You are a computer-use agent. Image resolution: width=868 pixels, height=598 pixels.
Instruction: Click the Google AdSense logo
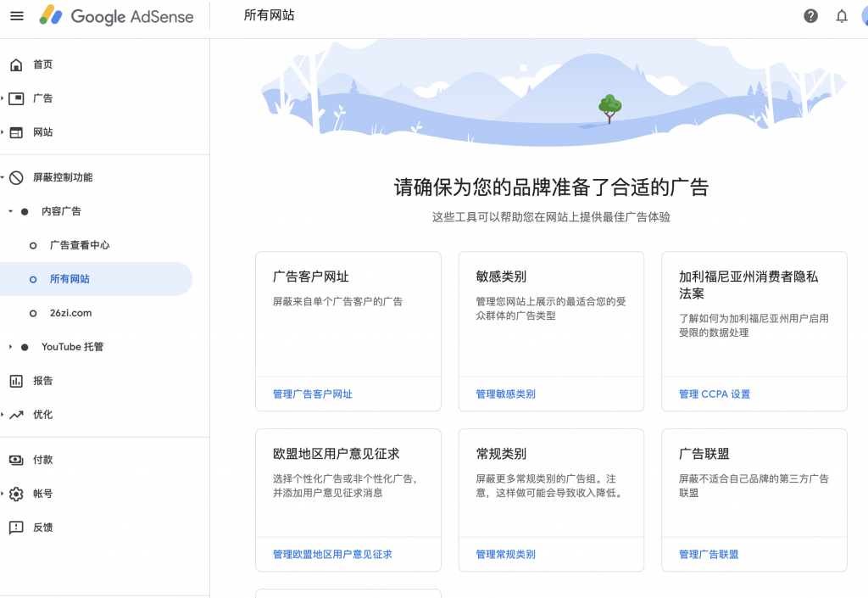click(117, 16)
